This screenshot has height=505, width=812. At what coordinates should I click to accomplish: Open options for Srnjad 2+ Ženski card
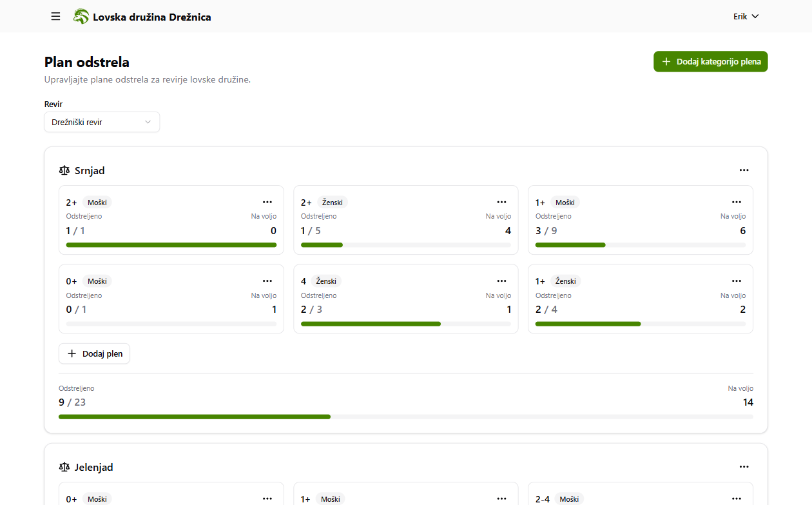501,202
